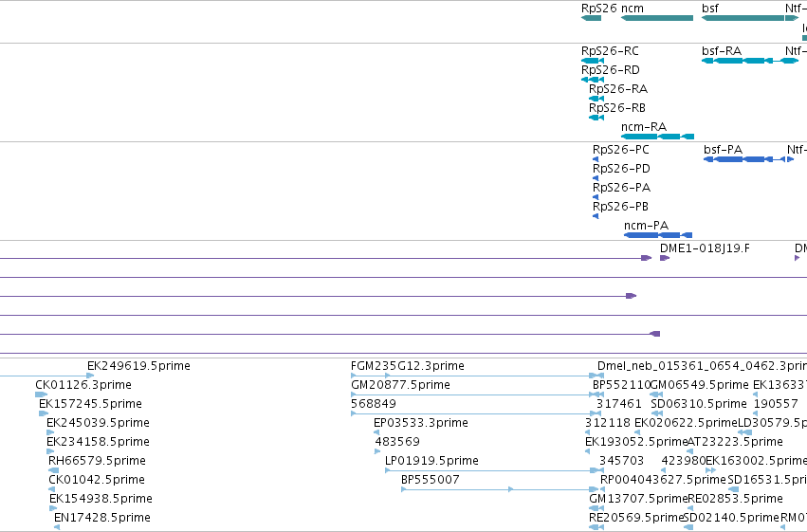Choose the RpS26-RB transcript label
The image size is (807, 532).
click(x=617, y=108)
